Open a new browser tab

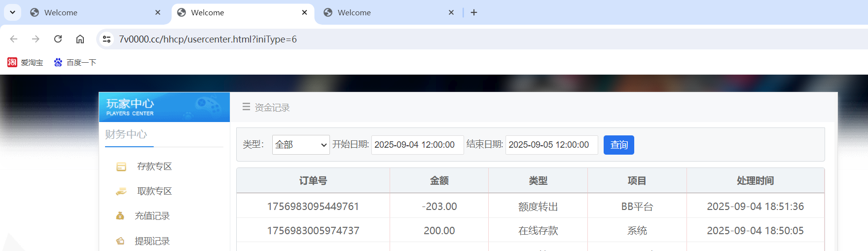[x=474, y=12]
